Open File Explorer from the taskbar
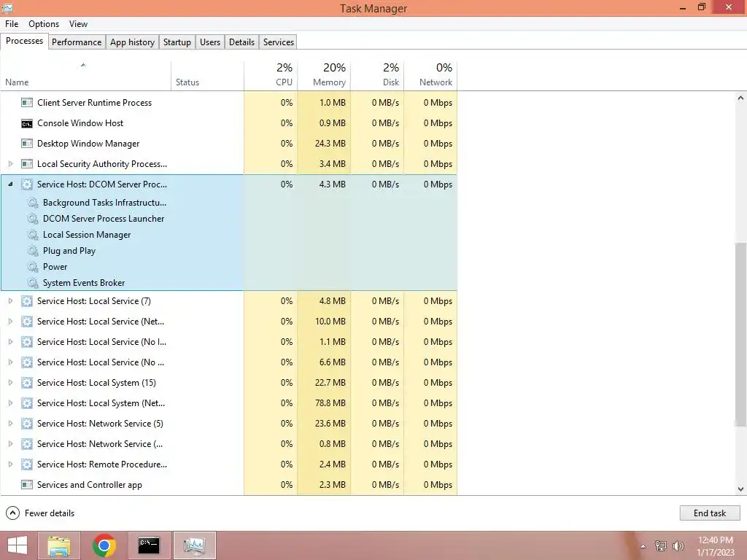Image resolution: width=747 pixels, height=560 pixels. pyautogui.click(x=59, y=545)
